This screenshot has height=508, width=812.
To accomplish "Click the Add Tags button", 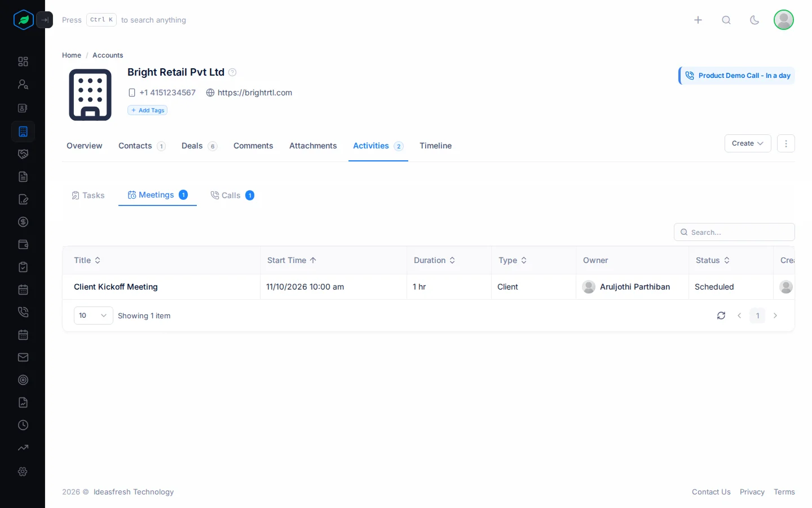I will click(148, 110).
